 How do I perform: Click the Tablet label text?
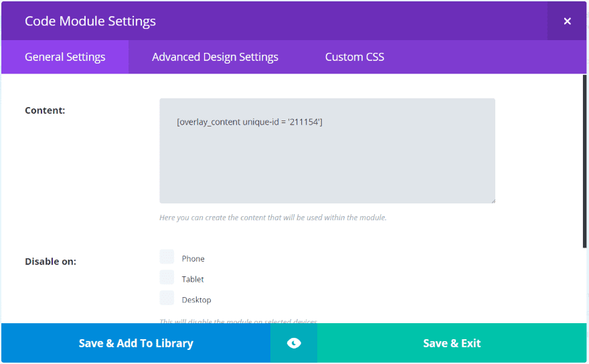193,280
